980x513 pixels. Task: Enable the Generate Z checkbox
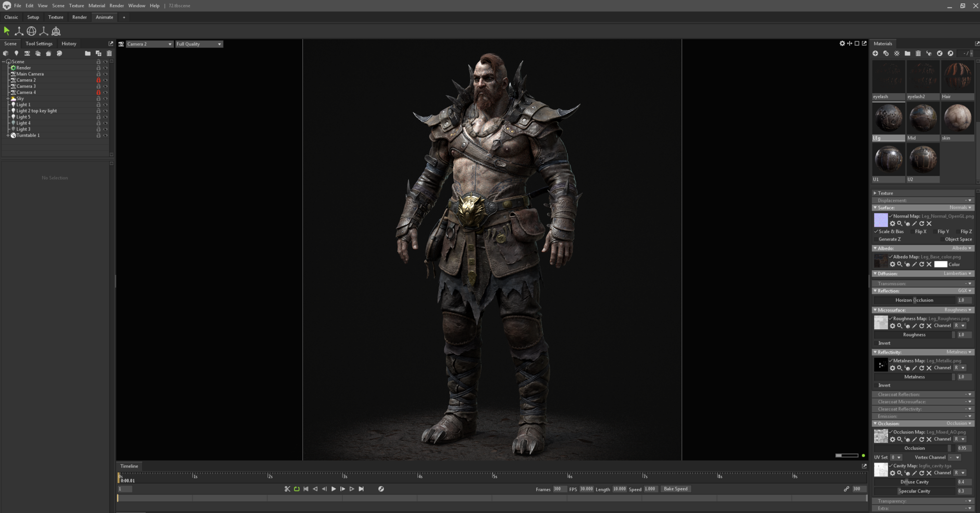(876, 240)
